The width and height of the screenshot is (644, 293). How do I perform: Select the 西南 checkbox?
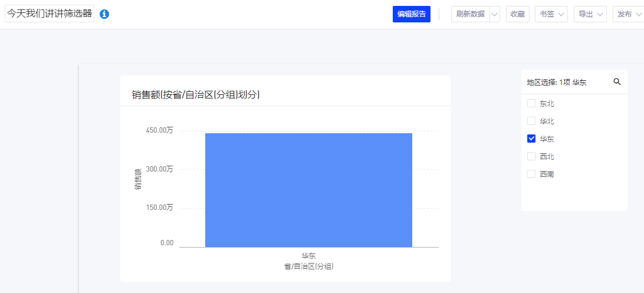tap(531, 175)
